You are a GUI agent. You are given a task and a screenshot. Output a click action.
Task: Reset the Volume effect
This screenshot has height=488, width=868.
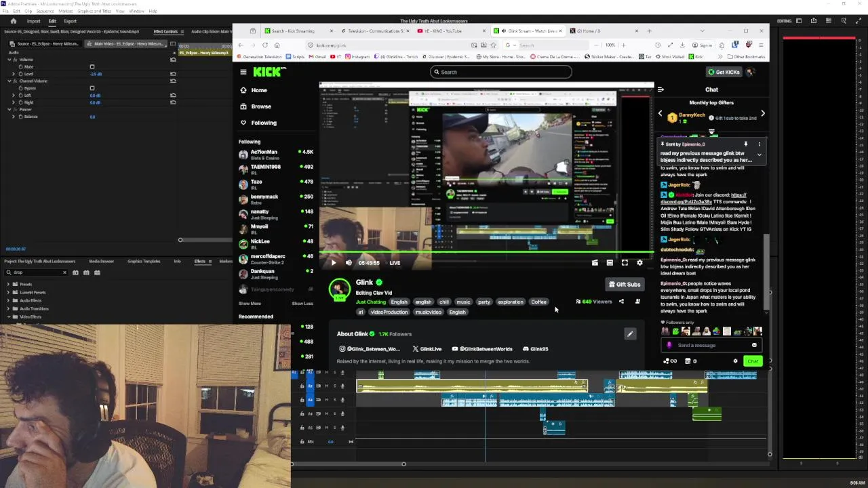(173, 60)
